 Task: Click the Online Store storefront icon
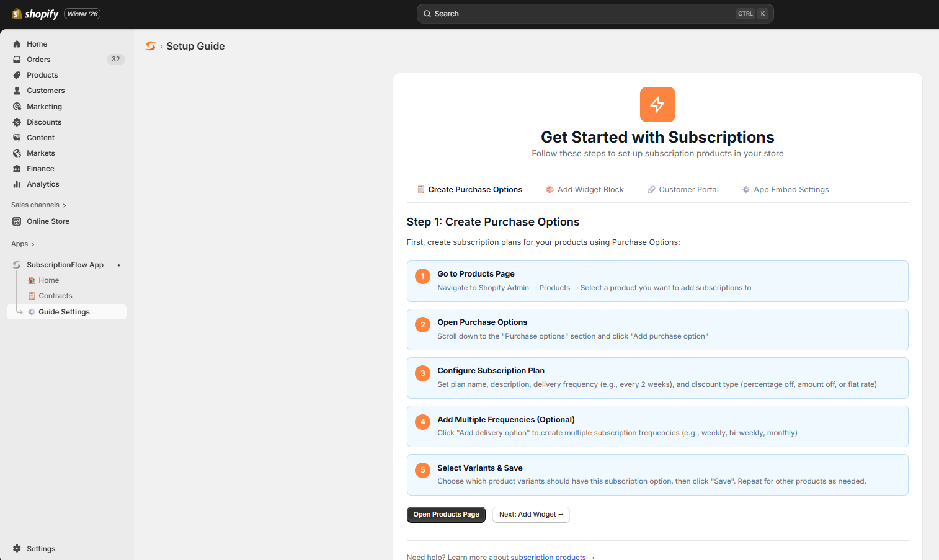17,221
